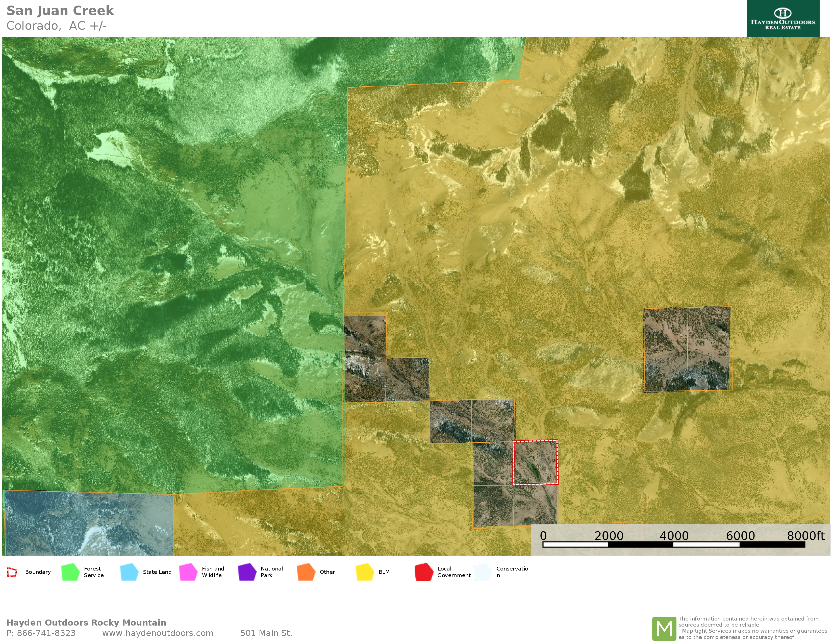Click the MapRight disclaimer text
Image resolution: width=833 pixels, height=644 pixels.
coord(752,628)
